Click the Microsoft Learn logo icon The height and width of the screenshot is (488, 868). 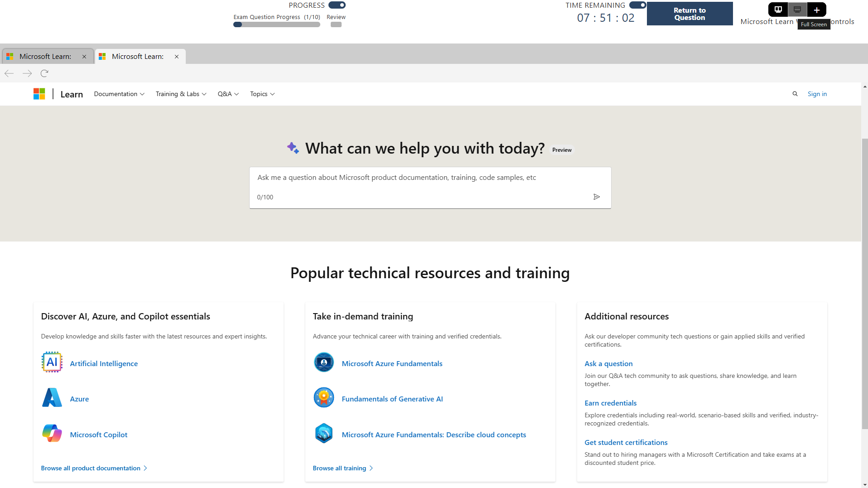point(39,94)
